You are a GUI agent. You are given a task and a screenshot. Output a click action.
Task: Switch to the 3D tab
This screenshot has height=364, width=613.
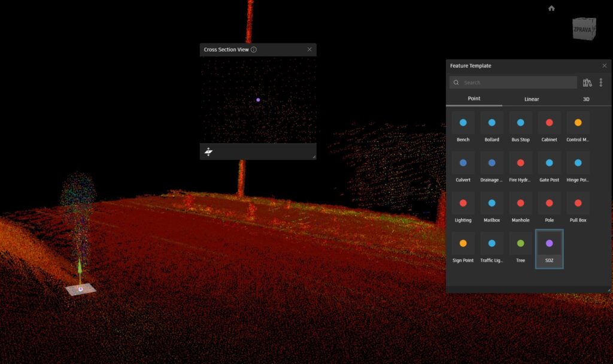586,99
